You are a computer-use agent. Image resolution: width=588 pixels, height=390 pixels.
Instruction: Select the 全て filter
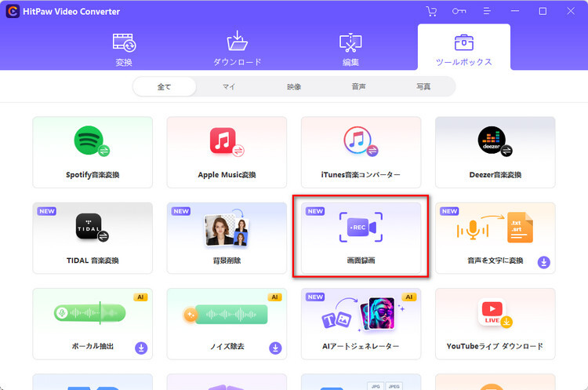pos(165,86)
